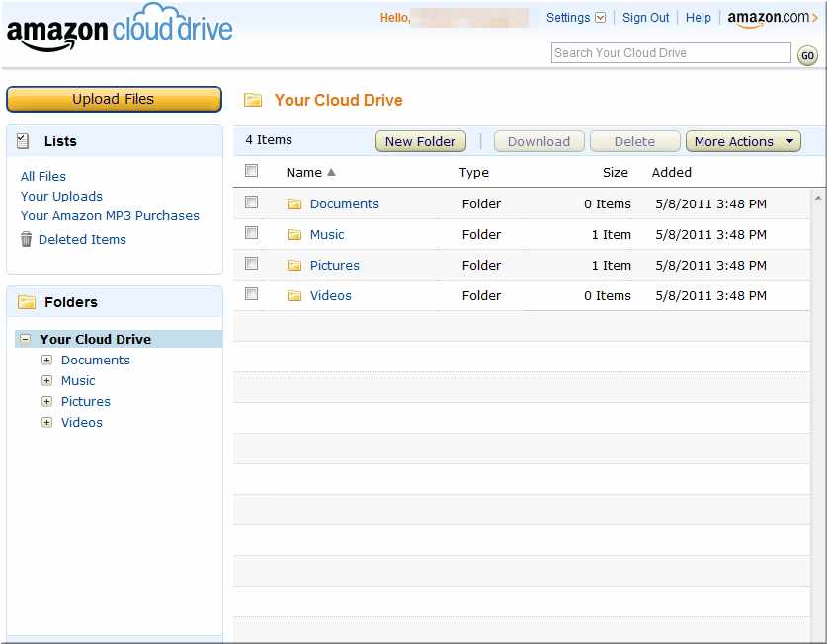The width and height of the screenshot is (827, 644).
Task: Click the Videos row folder icon
Action: (x=294, y=296)
